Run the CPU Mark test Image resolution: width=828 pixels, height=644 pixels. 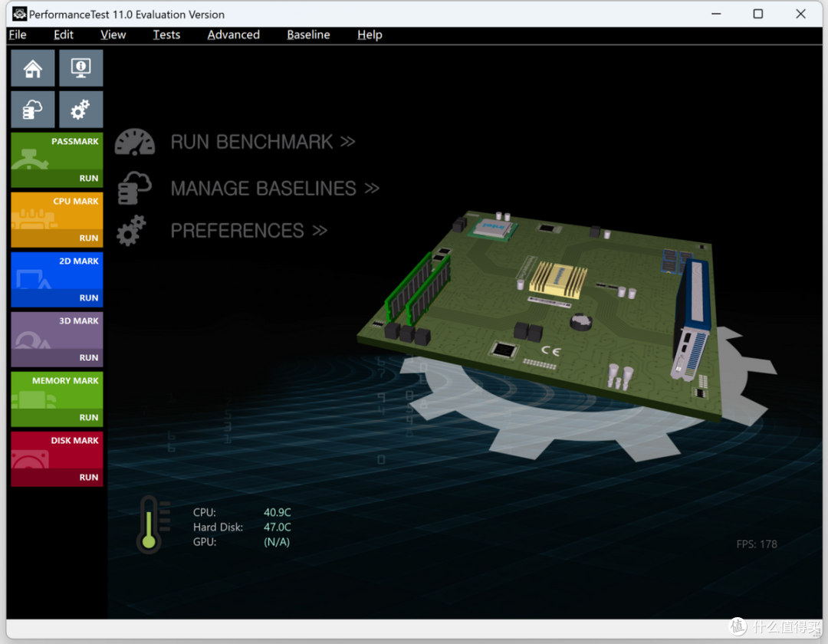[x=57, y=238]
